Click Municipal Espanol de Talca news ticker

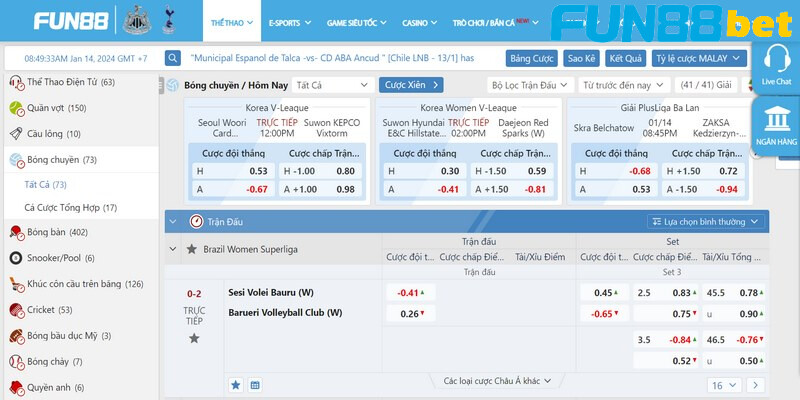[332, 58]
